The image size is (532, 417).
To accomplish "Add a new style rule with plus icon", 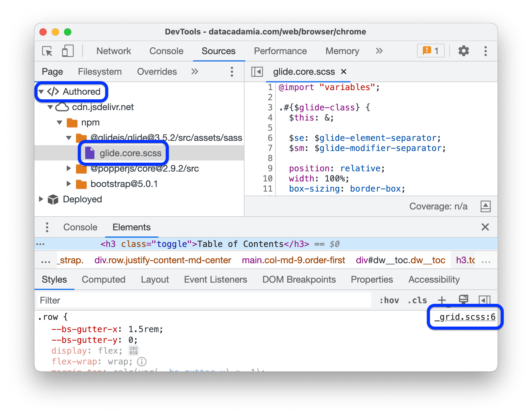I will [442, 300].
